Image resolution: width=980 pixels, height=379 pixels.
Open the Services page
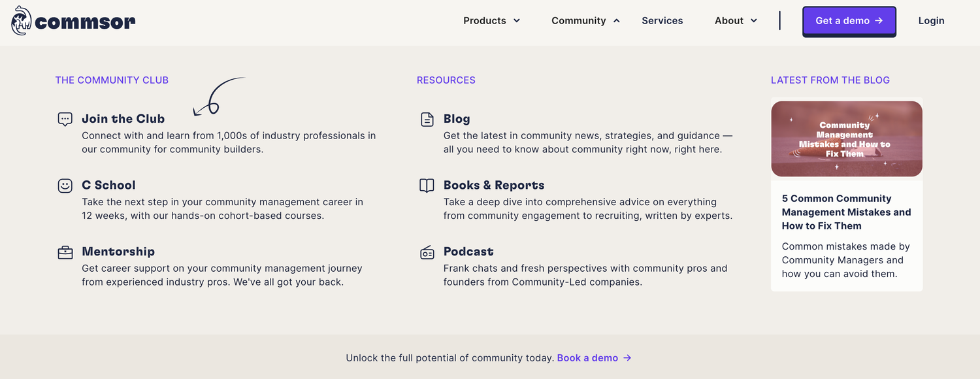pos(662,21)
